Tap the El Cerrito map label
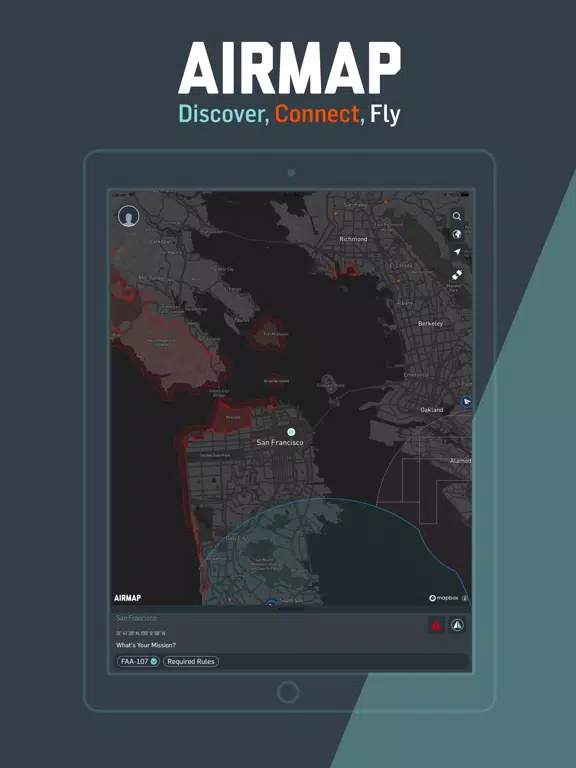The image size is (576, 768). click(x=401, y=265)
